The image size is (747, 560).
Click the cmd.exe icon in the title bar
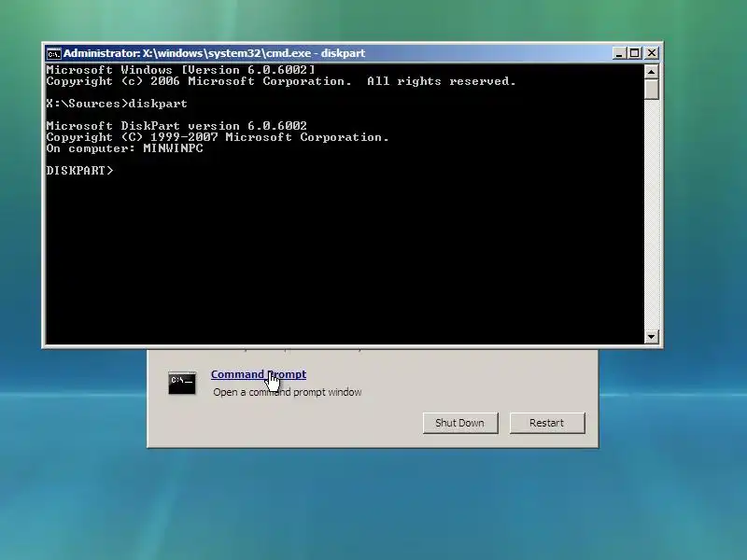[54, 53]
